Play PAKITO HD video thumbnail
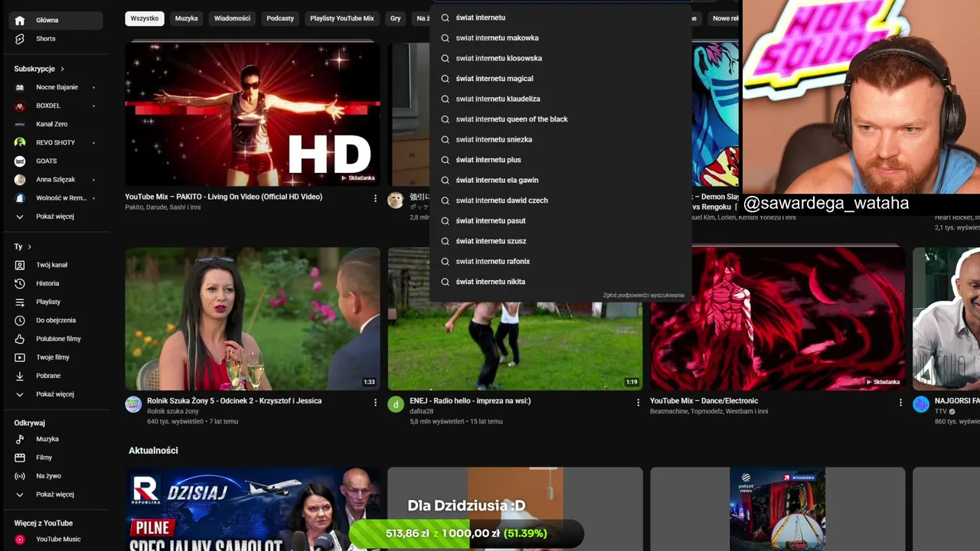Image resolution: width=980 pixels, height=551 pixels. point(253,114)
